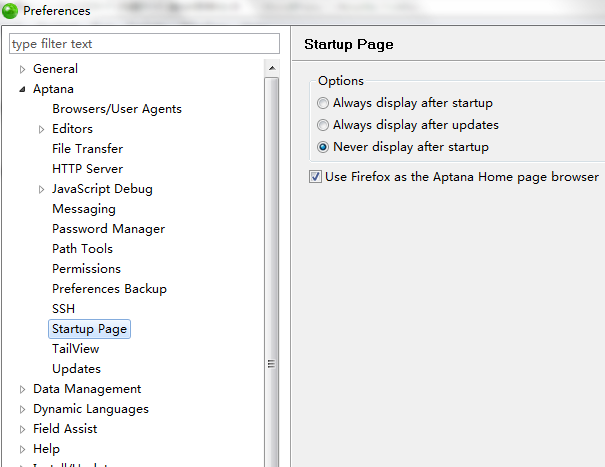This screenshot has width=605, height=467.
Task: Open Browsers/User Agents preferences
Action: [117, 109]
